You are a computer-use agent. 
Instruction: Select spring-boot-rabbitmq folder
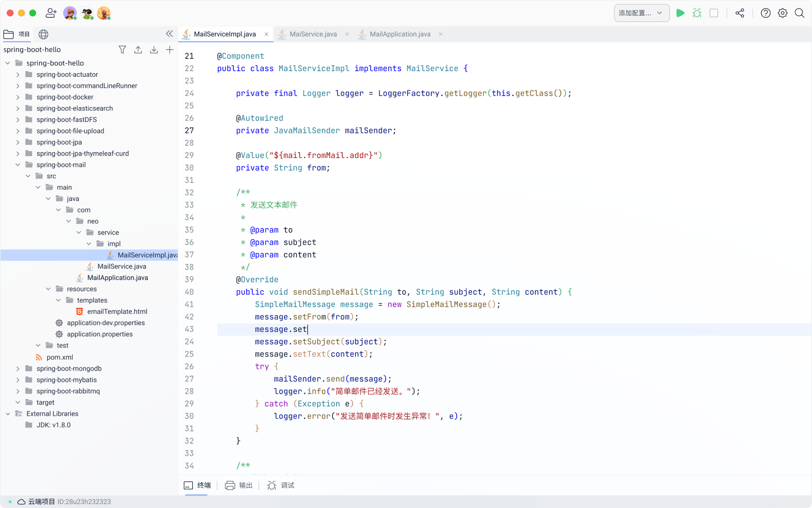pos(68,391)
